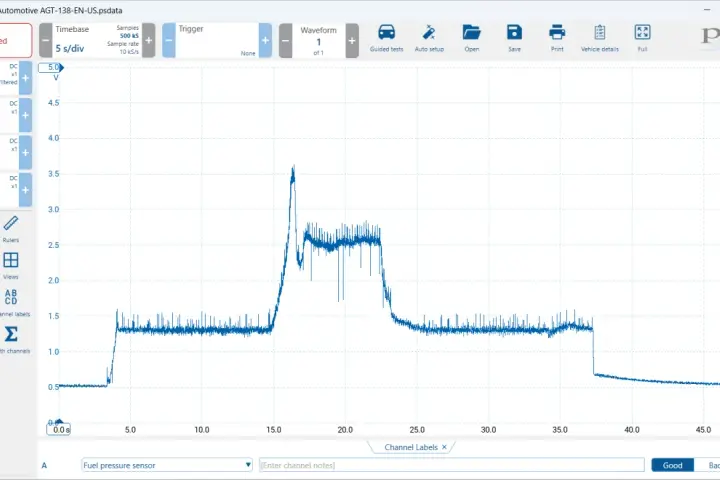
Task: Switch to Full screen view
Action: pyautogui.click(x=642, y=38)
